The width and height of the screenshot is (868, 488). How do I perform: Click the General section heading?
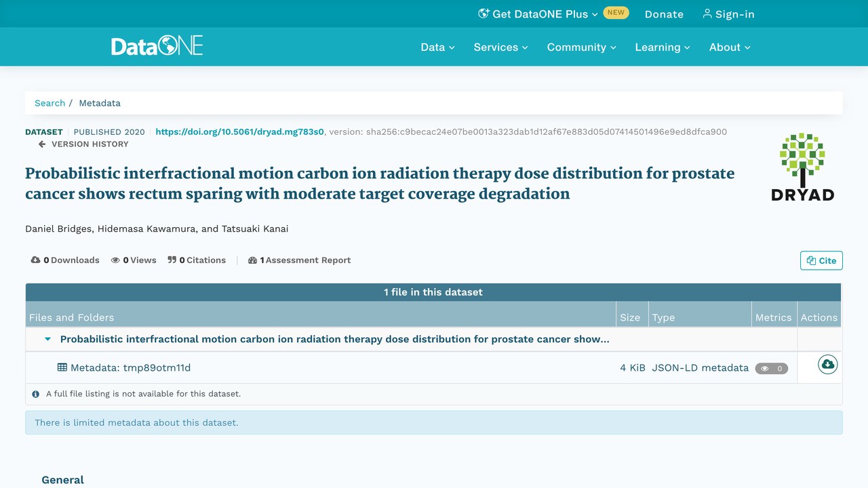tap(62, 480)
